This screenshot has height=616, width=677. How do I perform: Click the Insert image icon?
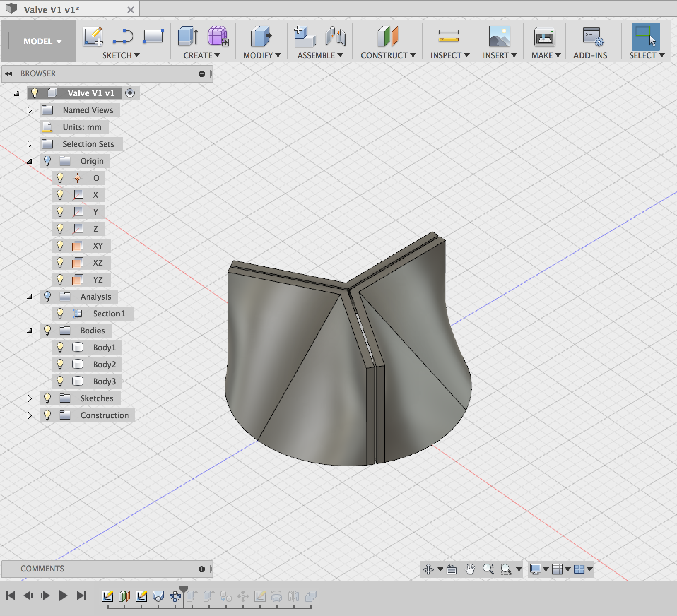click(x=499, y=36)
